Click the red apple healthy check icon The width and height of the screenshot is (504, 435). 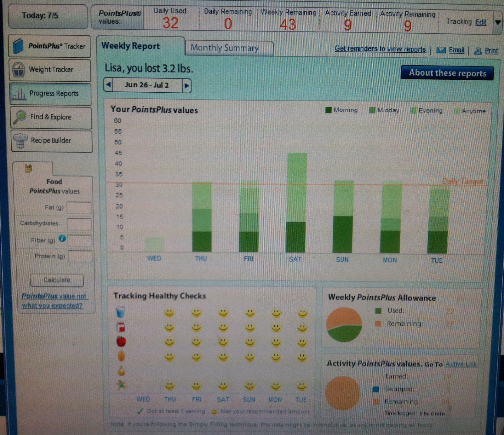(121, 341)
